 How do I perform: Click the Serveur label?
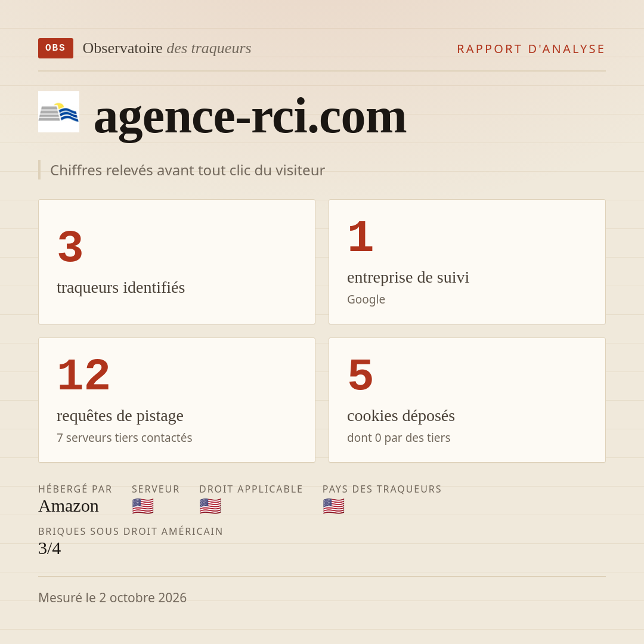point(156,489)
